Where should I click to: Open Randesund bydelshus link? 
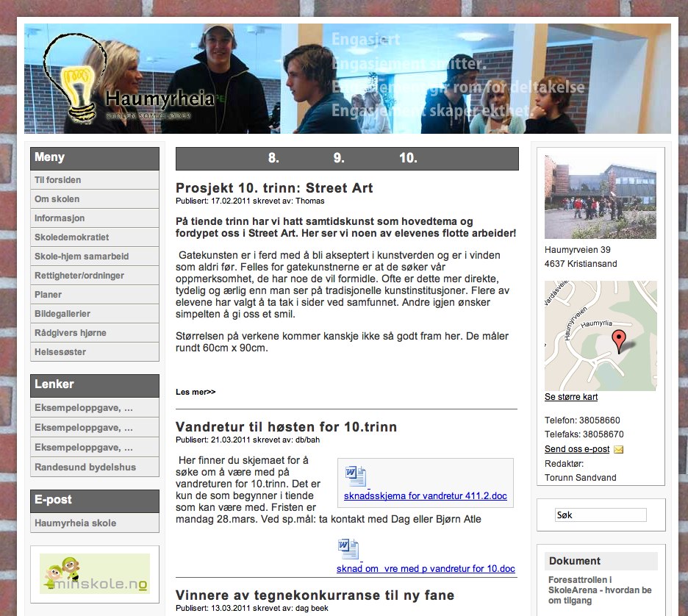[95, 468]
